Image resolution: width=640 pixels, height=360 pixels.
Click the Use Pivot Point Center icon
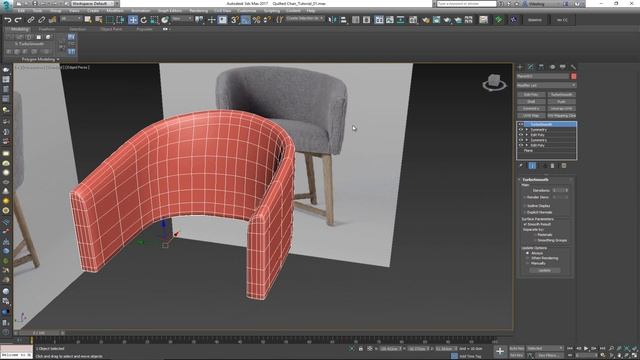200,20
